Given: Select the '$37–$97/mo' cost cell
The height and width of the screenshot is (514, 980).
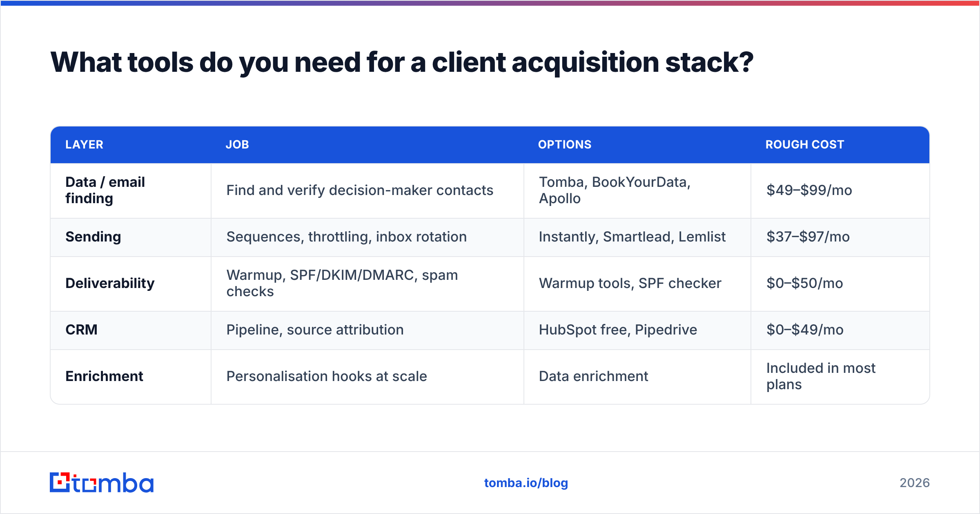Looking at the screenshot, I should click(x=840, y=237).
